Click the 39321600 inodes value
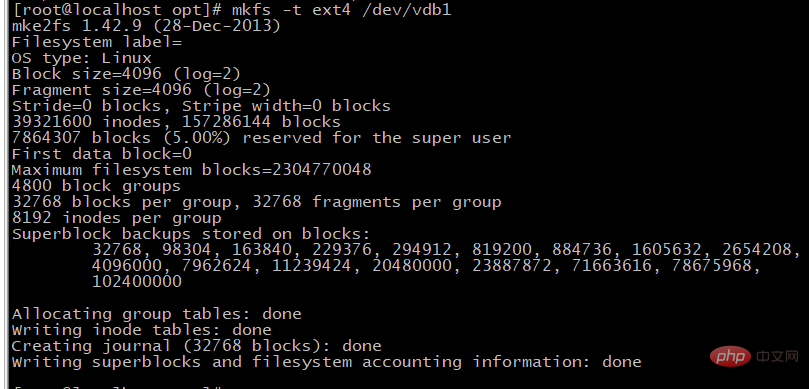The width and height of the screenshot is (809, 389). [x=81, y=122]
